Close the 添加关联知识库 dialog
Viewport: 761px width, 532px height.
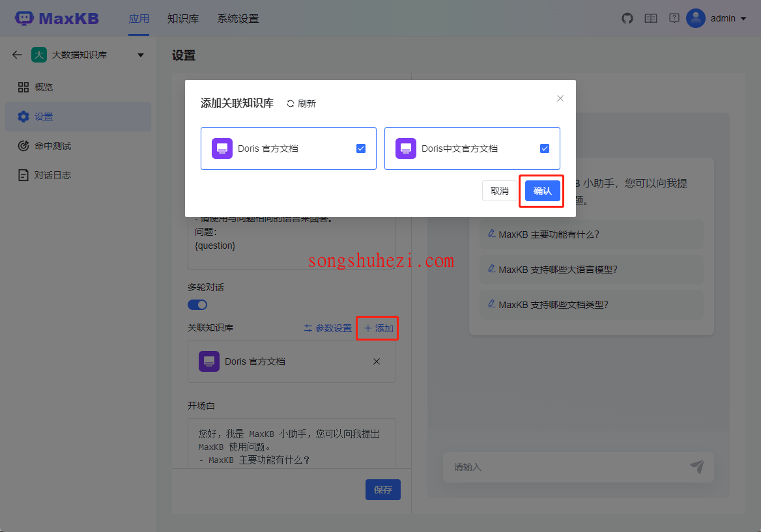[x=560, y=98]
